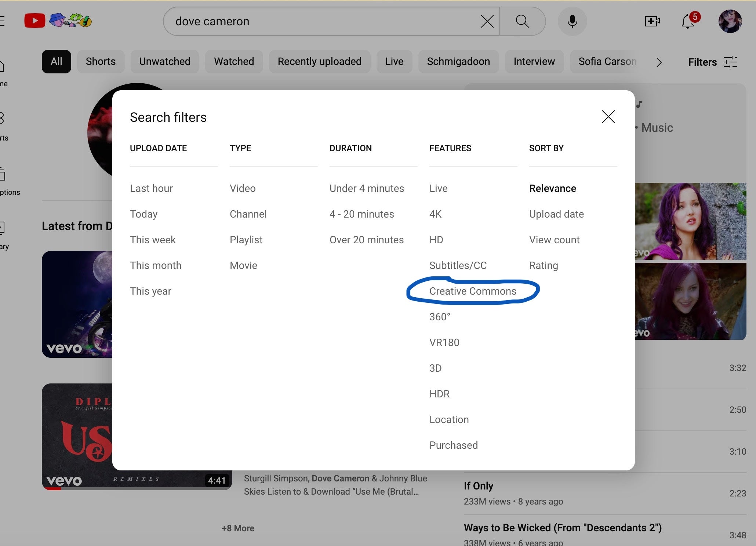The image size is (756, 546).
Task: Enable the 4K feature filter
Action: 435,214
